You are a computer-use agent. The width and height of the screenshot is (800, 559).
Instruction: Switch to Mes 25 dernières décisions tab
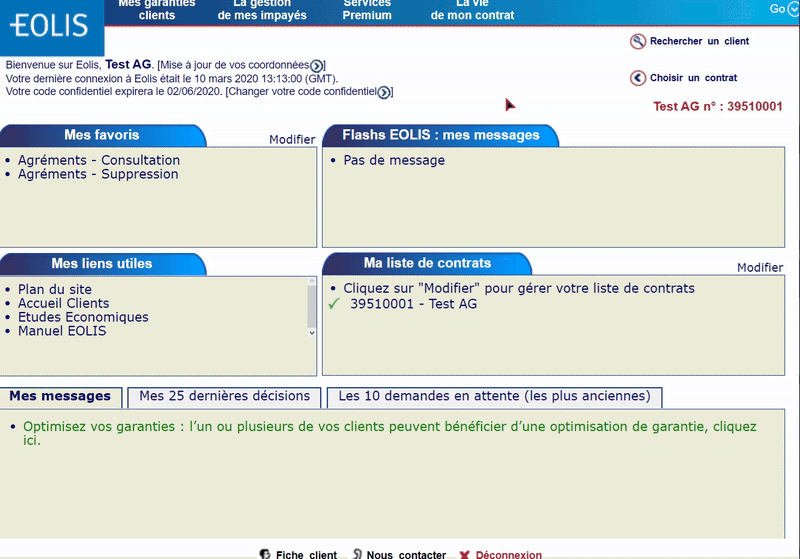click(225, 396)
